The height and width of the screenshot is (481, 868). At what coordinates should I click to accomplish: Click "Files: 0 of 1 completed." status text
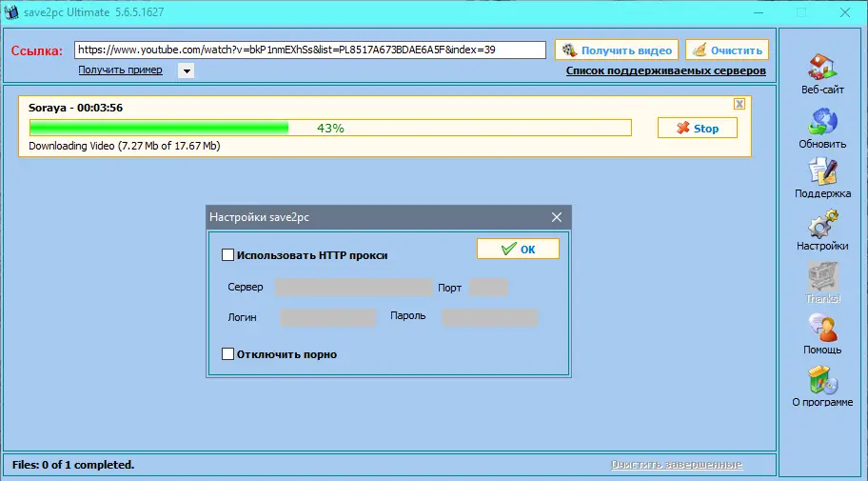click(x=73, y=465)
